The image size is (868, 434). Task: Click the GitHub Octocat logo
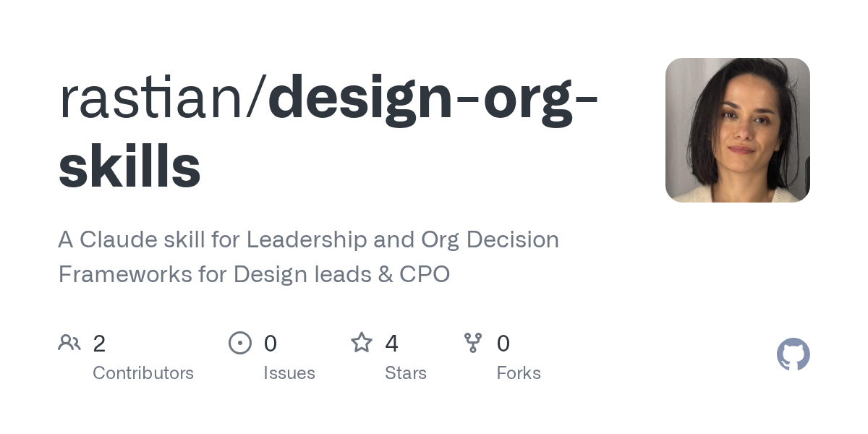[793, 354]
